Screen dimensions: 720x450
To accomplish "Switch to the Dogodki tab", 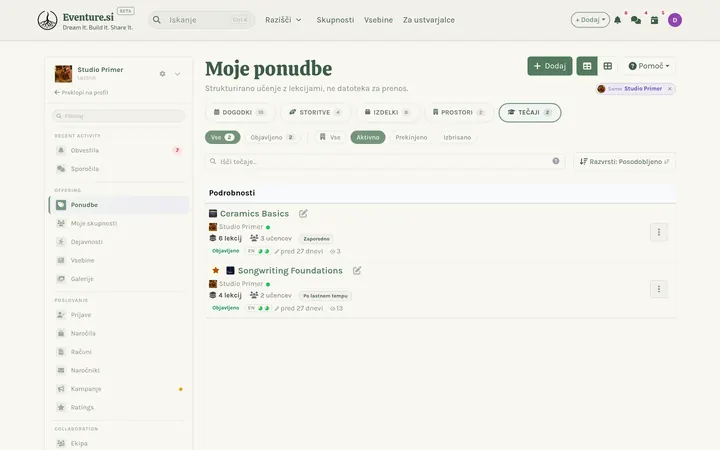I will pyautogui.click(x=240, y=112).
